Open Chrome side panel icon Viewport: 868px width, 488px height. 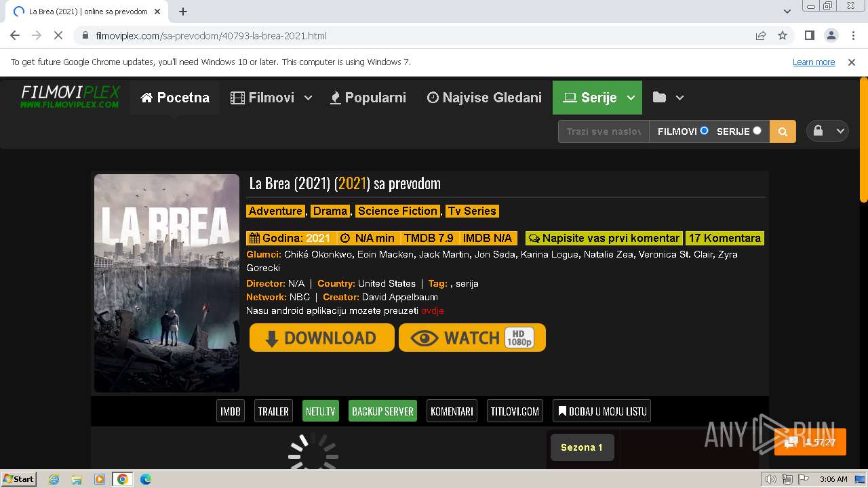point(809,35)
